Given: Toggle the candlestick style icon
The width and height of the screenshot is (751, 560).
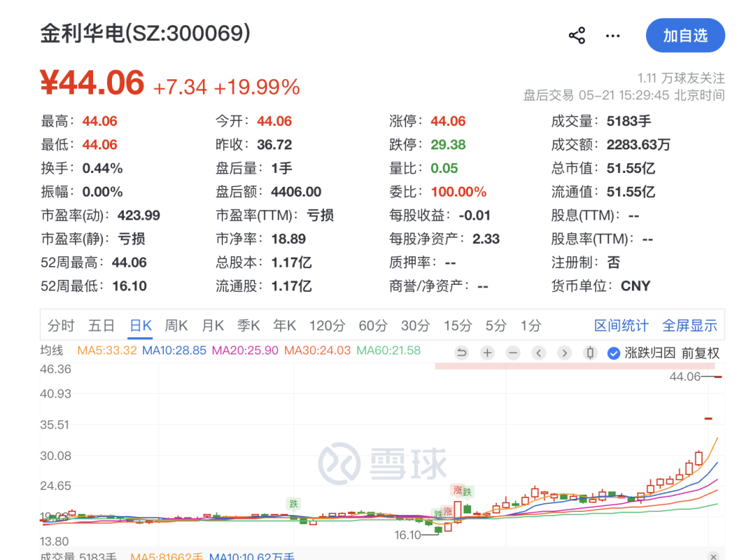Looking at the screenshot, I should (x=590, y=353).
